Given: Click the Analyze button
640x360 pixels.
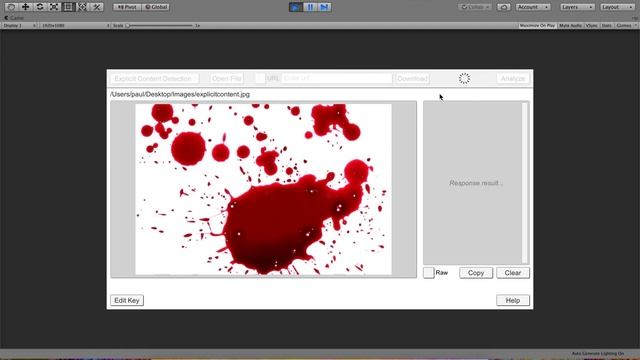Looking at the screenshot, I should pyautogui.click(x=513, y=78).
